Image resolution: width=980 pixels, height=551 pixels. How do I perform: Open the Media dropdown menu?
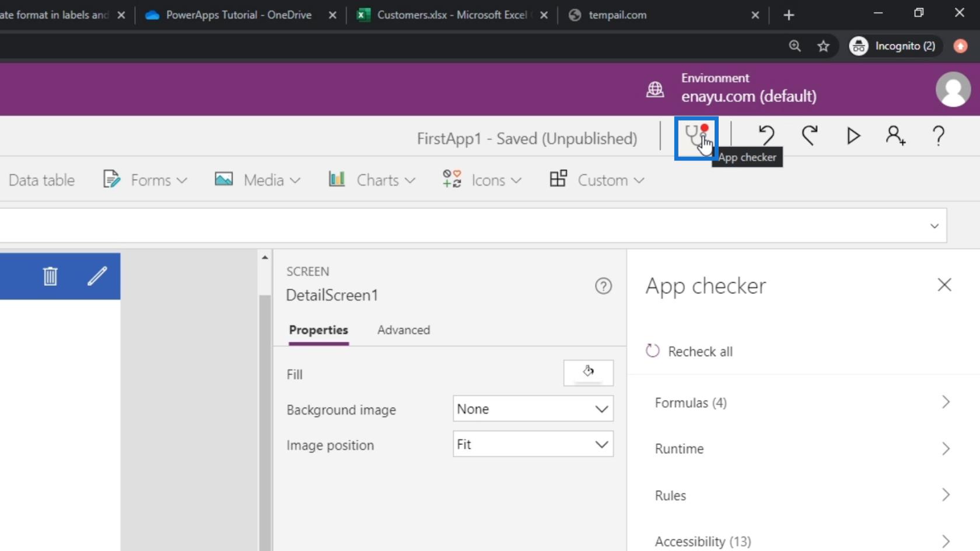[257, 180]
